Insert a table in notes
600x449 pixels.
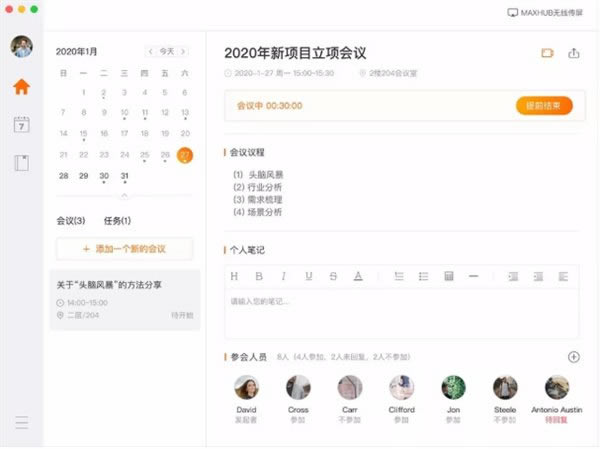click(448, 276)
